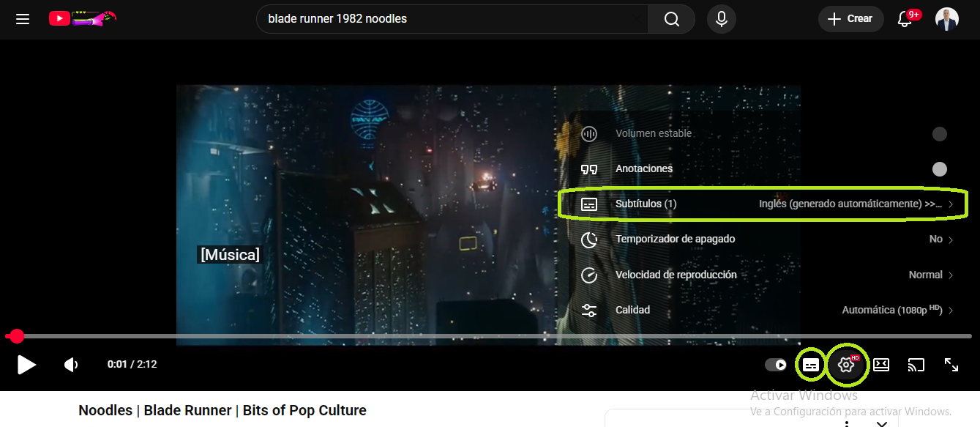Viewport: 980px width, 427px height.
Task: Toggle the Volumen estable switch
Action: coord(939,134)
